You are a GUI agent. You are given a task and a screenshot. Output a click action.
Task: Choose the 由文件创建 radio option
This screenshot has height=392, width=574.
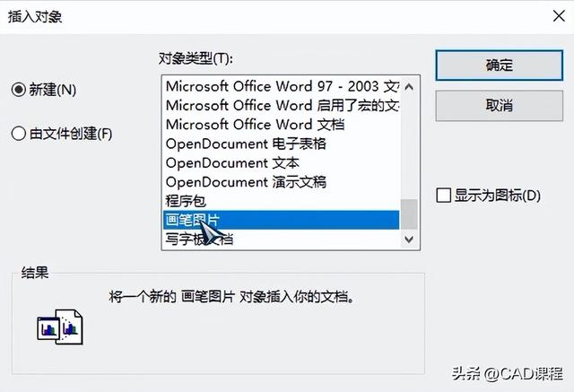click(18, 134)
